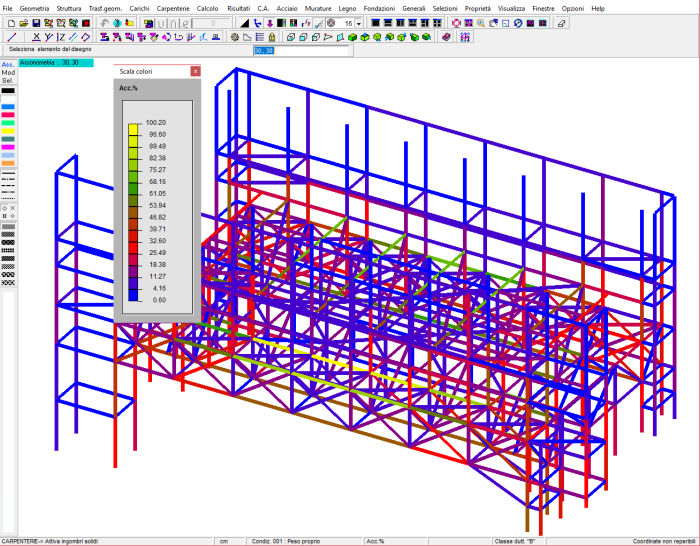Toggle the Ass. mode in left panel

8,66
